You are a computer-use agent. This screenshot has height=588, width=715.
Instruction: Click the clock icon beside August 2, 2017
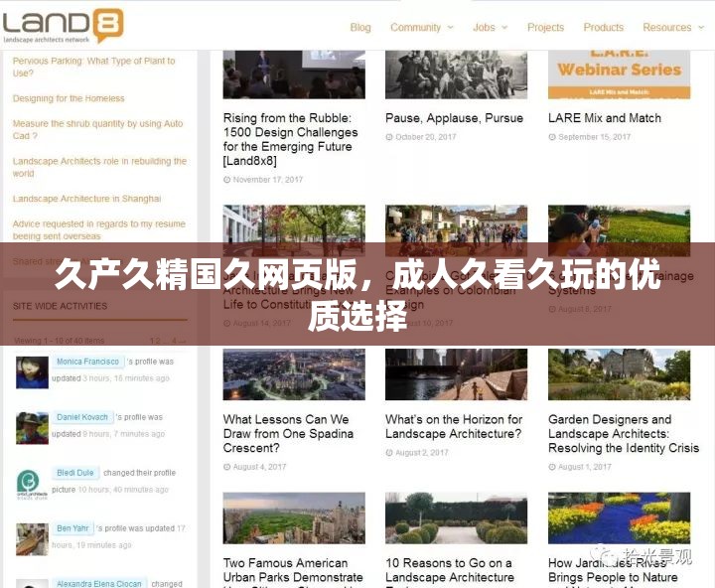coord(389,453)
